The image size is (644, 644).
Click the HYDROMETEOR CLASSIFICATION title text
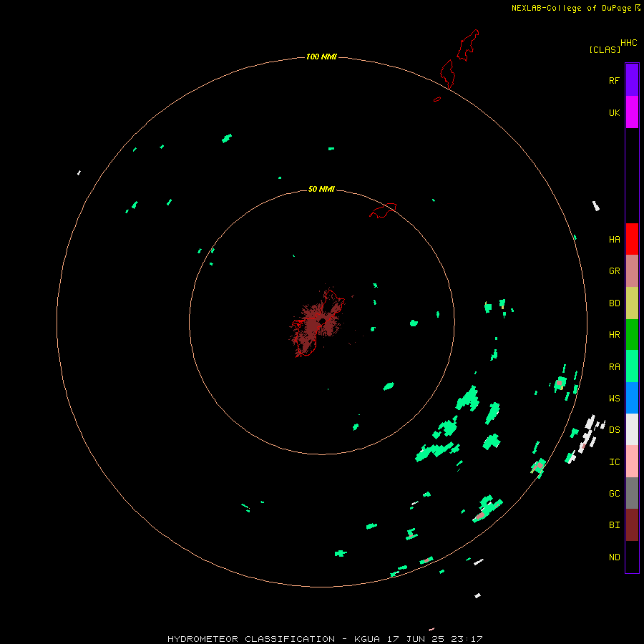[251, 639]
